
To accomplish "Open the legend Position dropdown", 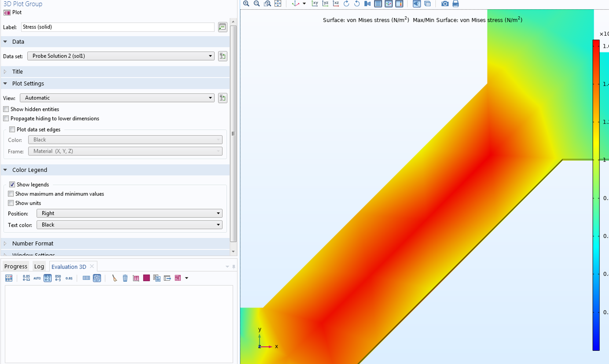I will 129,213.
